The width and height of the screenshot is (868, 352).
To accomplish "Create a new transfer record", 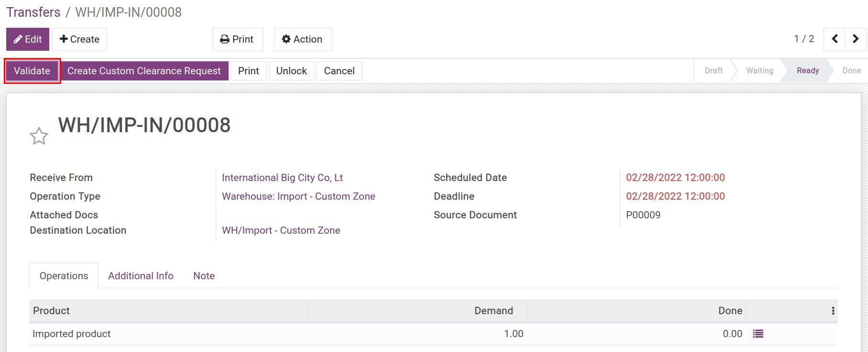I will (79, 39).
